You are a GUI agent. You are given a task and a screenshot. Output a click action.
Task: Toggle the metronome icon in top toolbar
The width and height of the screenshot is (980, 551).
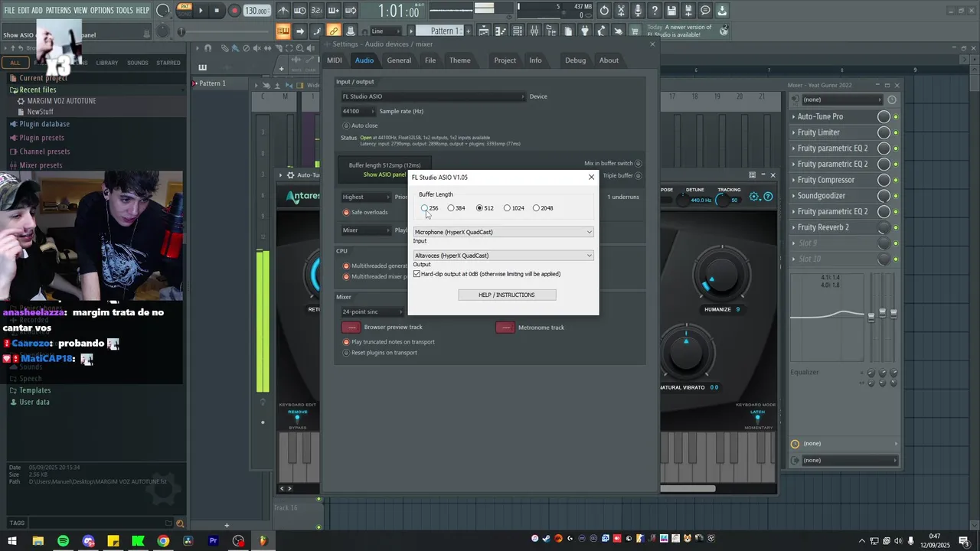pos(283,11)
